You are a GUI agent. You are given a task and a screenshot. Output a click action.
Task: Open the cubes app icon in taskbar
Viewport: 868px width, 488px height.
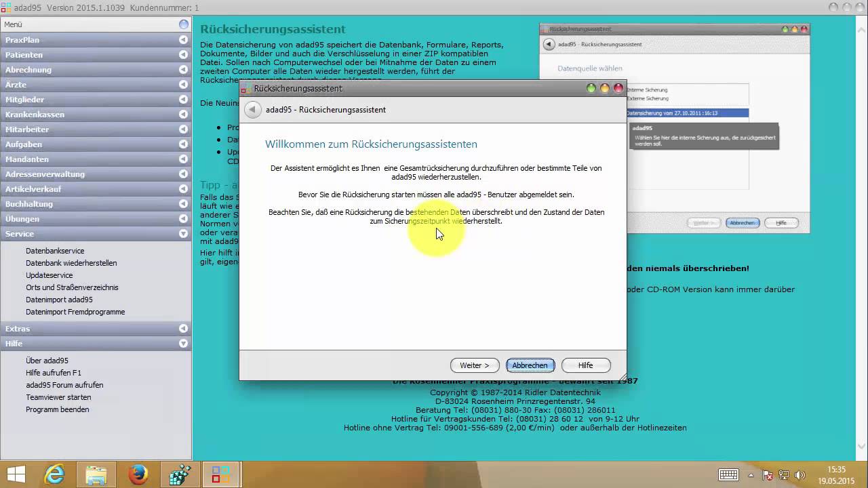pos(180,475)
